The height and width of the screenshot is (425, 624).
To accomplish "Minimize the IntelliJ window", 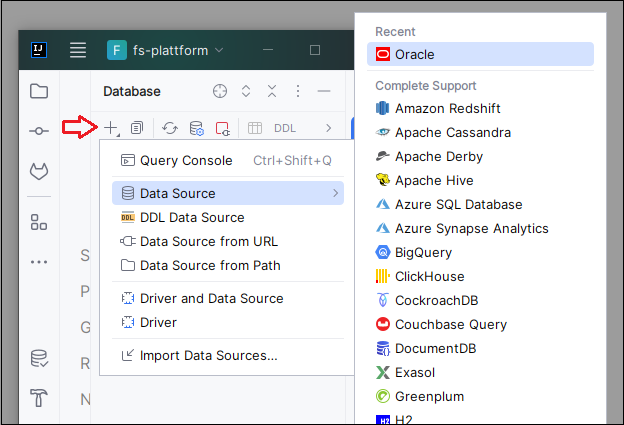I will [x=268, y=50].
